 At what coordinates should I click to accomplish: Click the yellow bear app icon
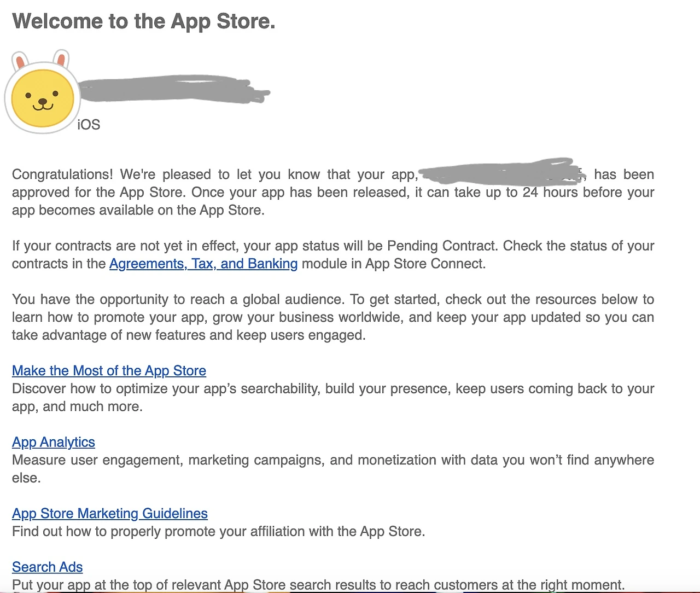[43, 93]
